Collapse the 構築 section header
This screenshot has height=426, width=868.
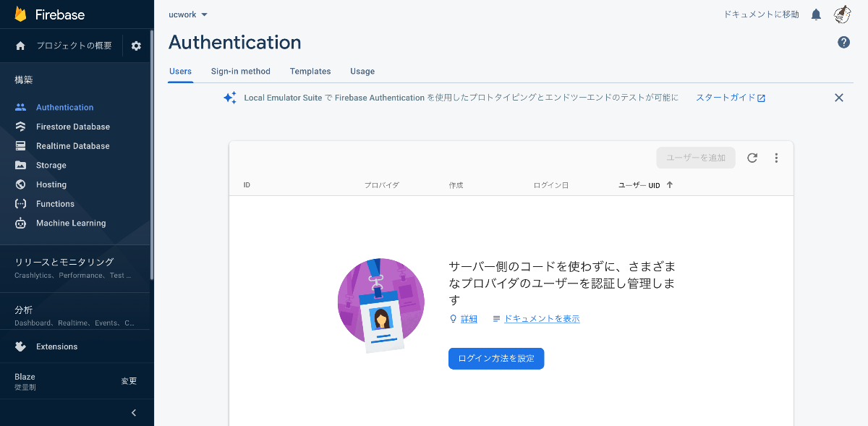click(x=24, y=80)
